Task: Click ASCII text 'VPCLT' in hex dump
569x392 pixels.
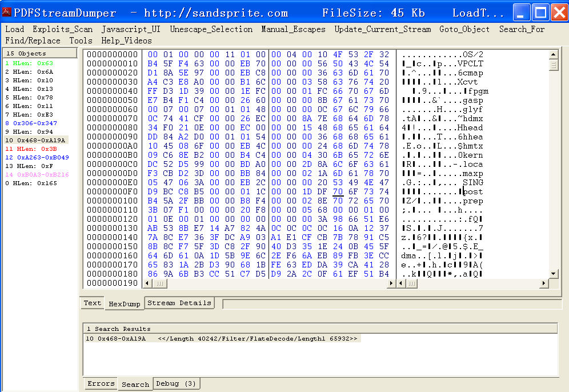Action: click(x=470, y=63)
